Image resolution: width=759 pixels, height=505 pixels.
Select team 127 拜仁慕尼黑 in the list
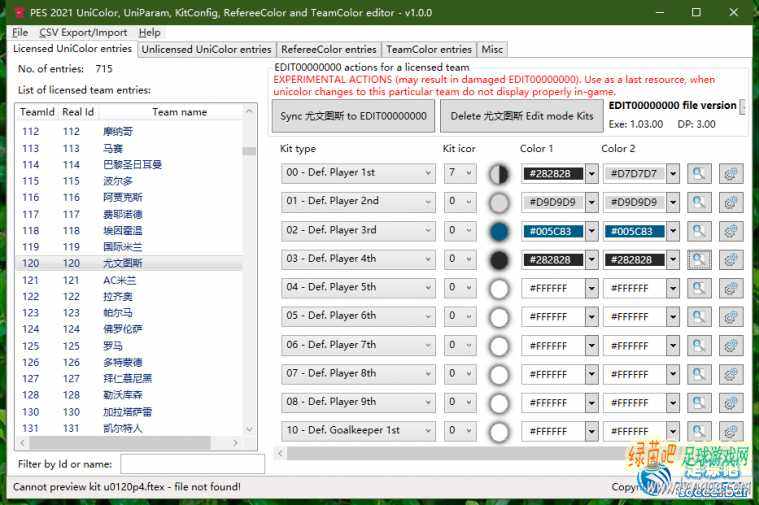tap(129, 379)
